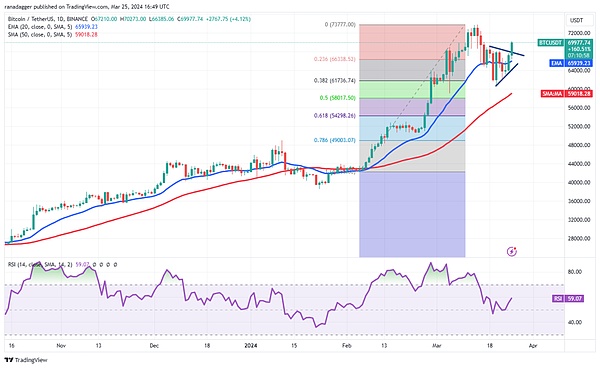This screenshot has width=600, height=368.
Task: Select the RSI 14 indicator legend
Action: (x=62, y=264)
